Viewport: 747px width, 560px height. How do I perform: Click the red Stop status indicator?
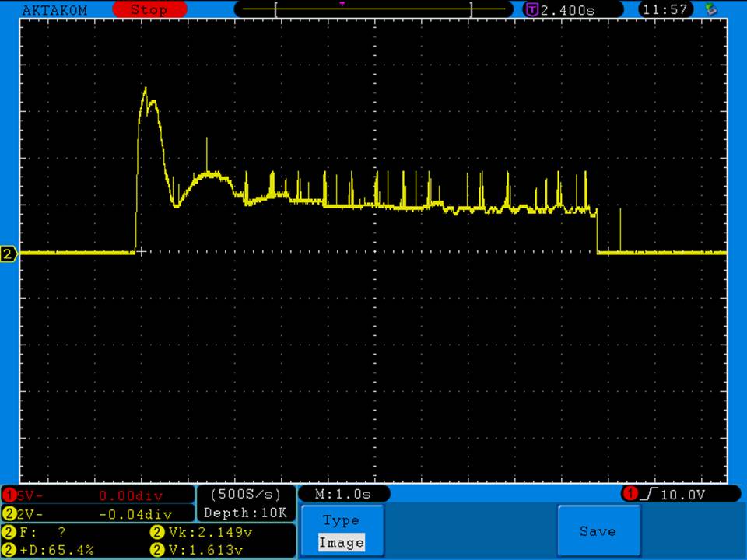pyautogui.click(x=149, y=10)
